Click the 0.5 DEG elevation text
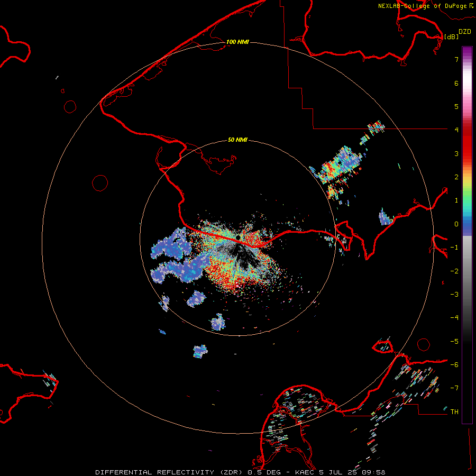This screenshot has height=476, width=476. pyautogui.click(x=266, y=472)
